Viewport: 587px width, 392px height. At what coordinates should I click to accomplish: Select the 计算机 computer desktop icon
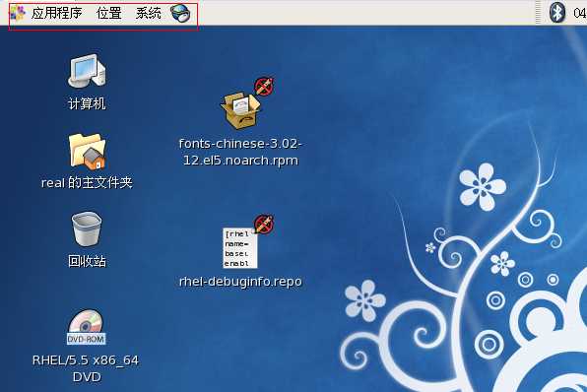(88, 71)
